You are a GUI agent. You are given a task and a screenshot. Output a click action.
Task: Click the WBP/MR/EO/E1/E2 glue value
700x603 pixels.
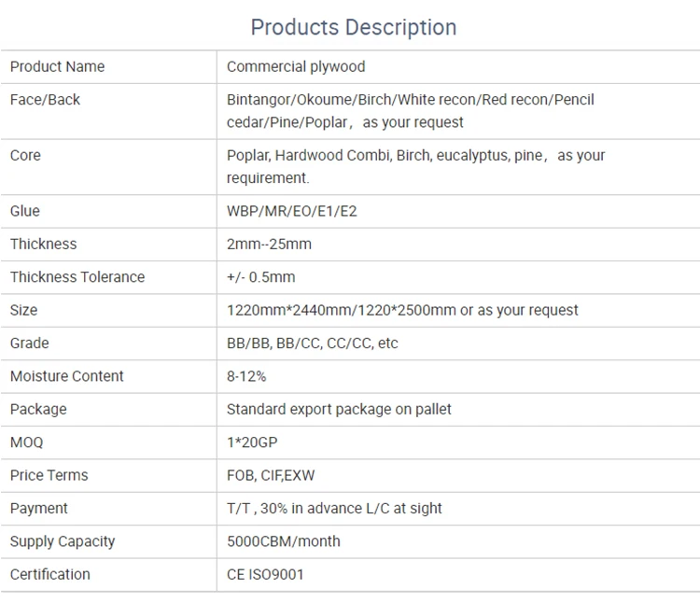point(292,211)
